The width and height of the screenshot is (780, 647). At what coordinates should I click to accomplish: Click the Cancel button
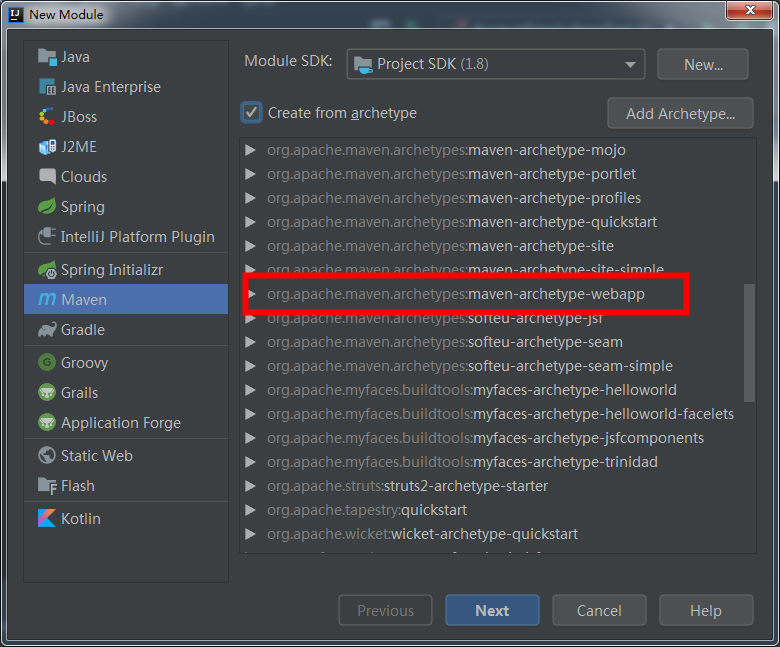click(599, 610)
